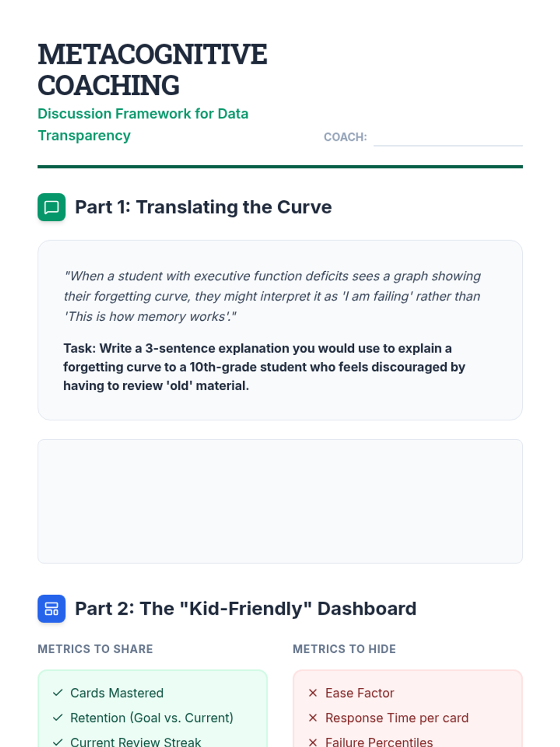Click inside the empty answer text box
The image size is (560, 747).
point(280,501)
